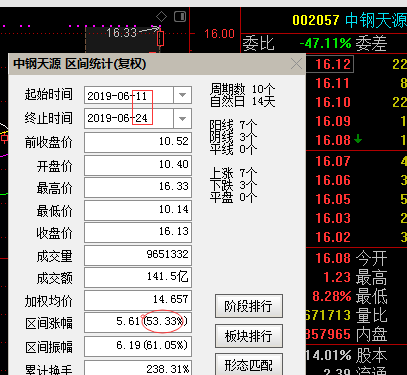
Task: Click the 板块排行 button
Action: click(x=249, y=336)
